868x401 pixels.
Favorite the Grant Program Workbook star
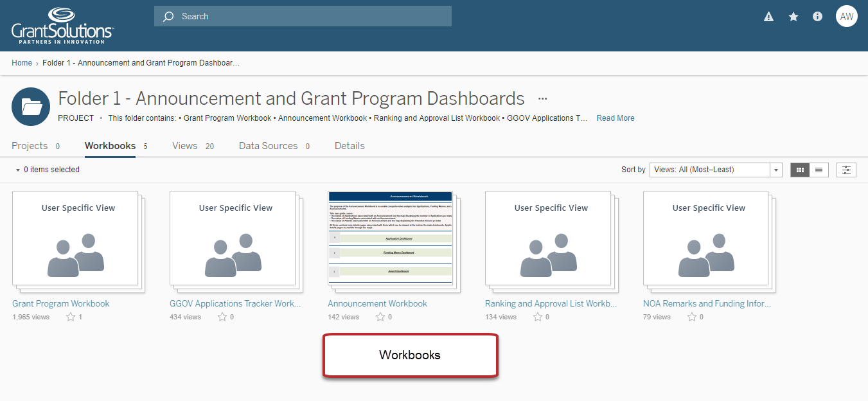click(x=71, y=317)
